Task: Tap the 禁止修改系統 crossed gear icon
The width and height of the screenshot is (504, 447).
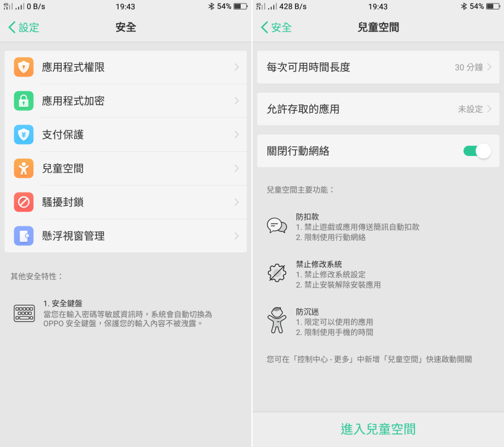Action: pos(277,273)
